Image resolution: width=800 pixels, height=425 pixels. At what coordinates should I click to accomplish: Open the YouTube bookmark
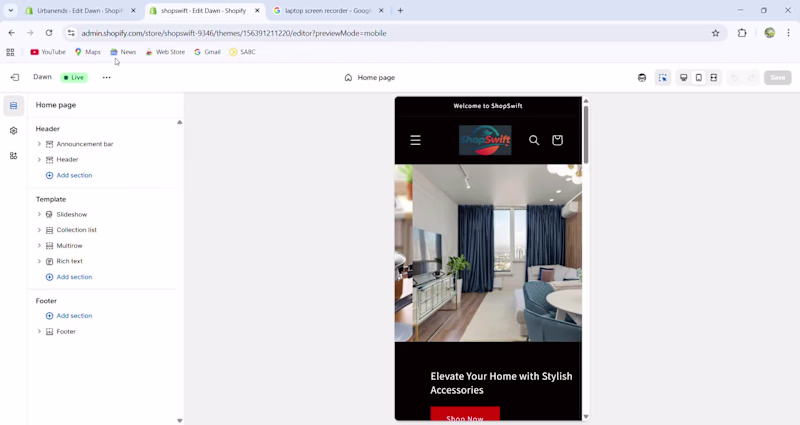point(48,52)
